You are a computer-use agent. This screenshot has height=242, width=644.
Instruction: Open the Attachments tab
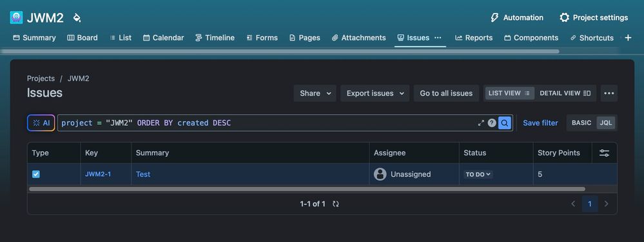click(358, 38)
